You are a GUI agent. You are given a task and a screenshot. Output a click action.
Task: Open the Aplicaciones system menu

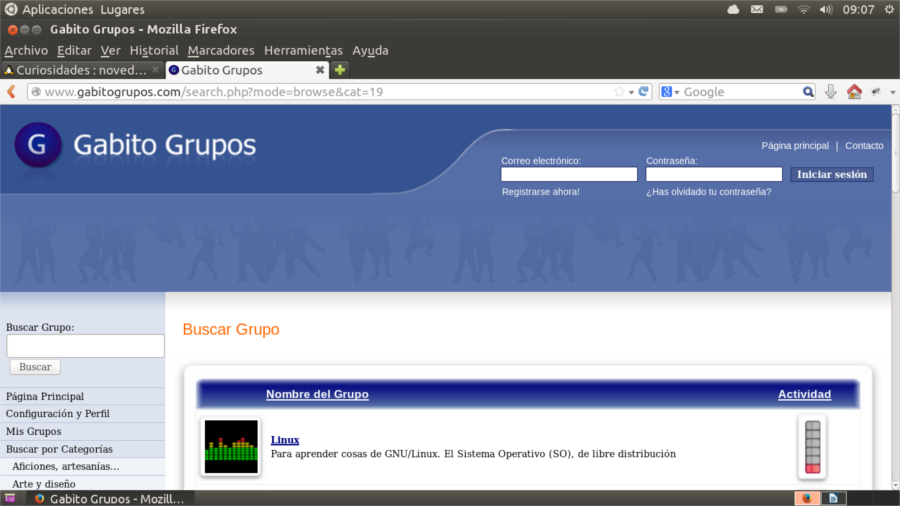point(57,10)
